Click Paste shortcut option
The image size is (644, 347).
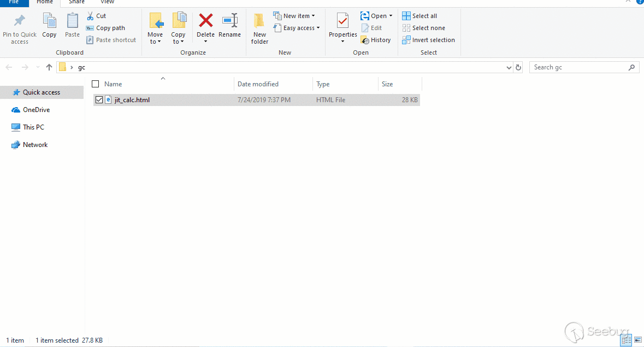coord(111,40)
